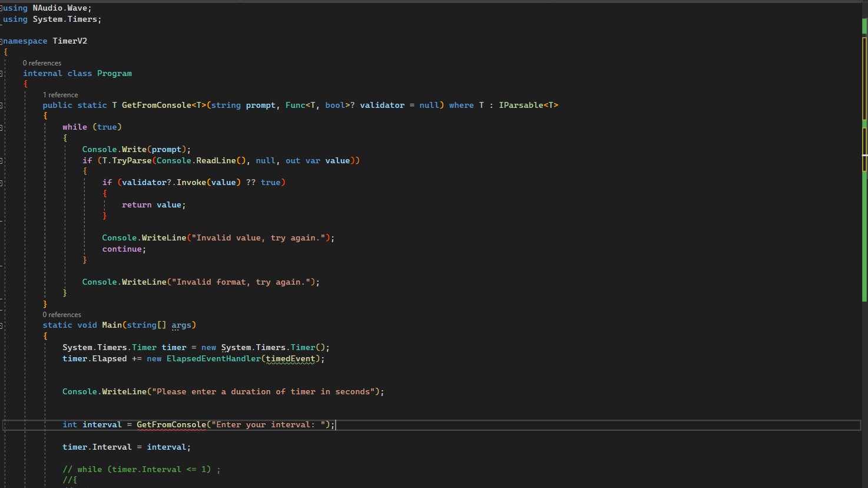Click 'GetFromConsole' in the method declaration
The image size is (868, 488).
click(x=156, y=105)
